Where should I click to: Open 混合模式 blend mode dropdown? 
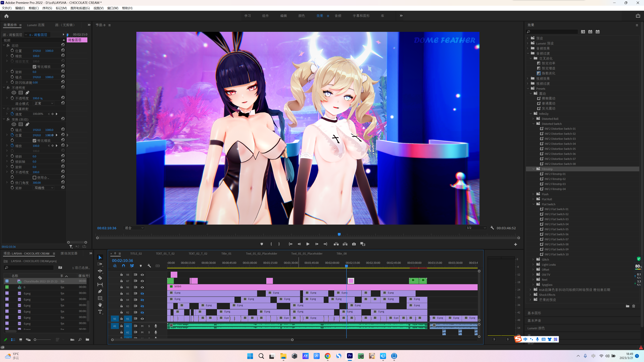pos(43,103)
